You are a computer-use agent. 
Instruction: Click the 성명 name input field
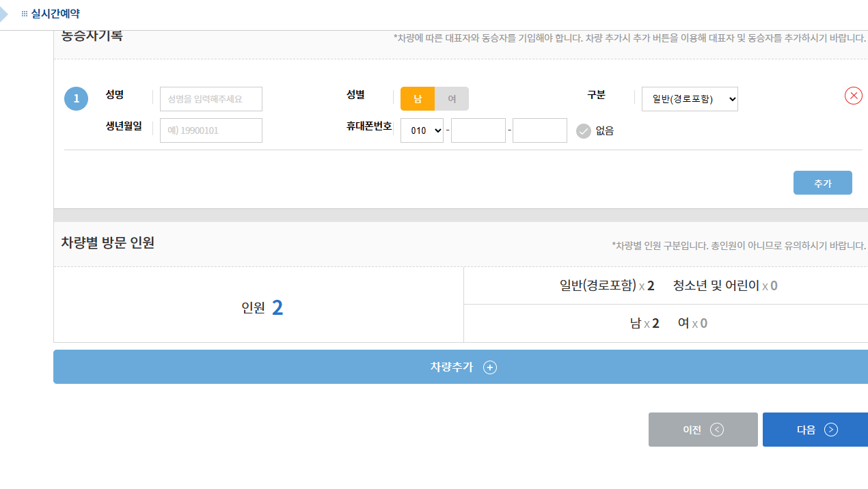coord(211,98)
